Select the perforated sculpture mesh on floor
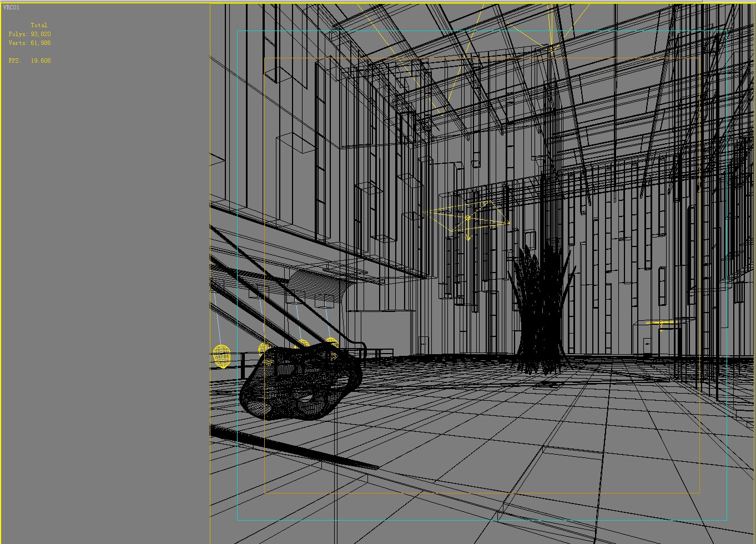Viewport: 756px width, 544px height. point(300,383)
